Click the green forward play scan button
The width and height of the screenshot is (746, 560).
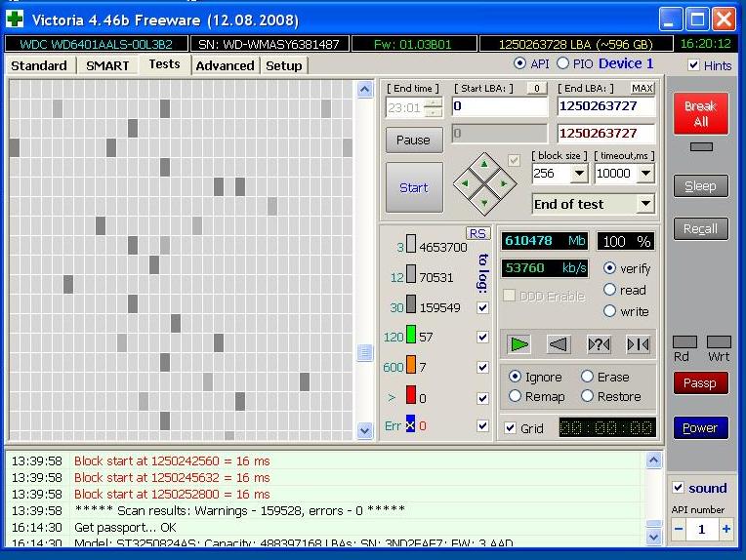[519, 343]
